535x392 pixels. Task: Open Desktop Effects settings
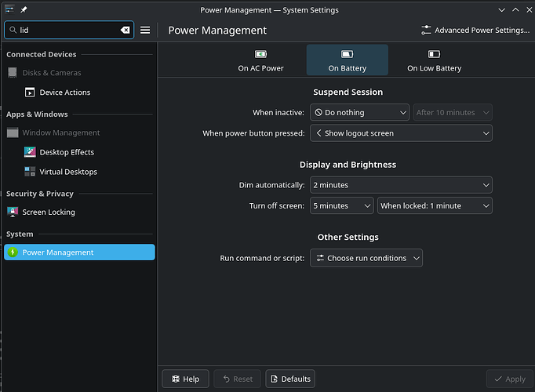pyautogui.click(x=67, y=152)
